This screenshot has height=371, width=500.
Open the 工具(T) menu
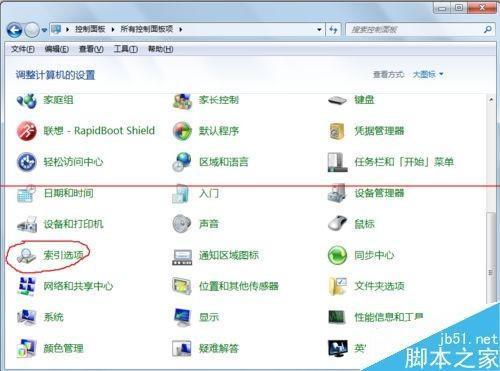point(126,49)
